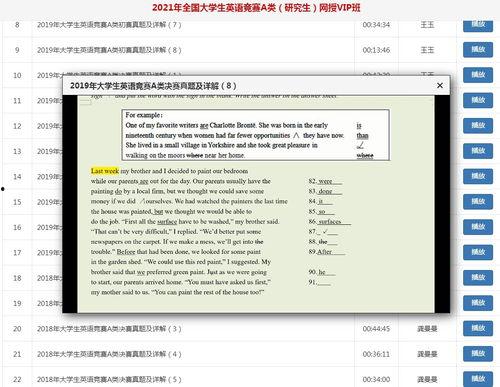Click row number 18 cell
500x387 pixels.
point(17,278)
